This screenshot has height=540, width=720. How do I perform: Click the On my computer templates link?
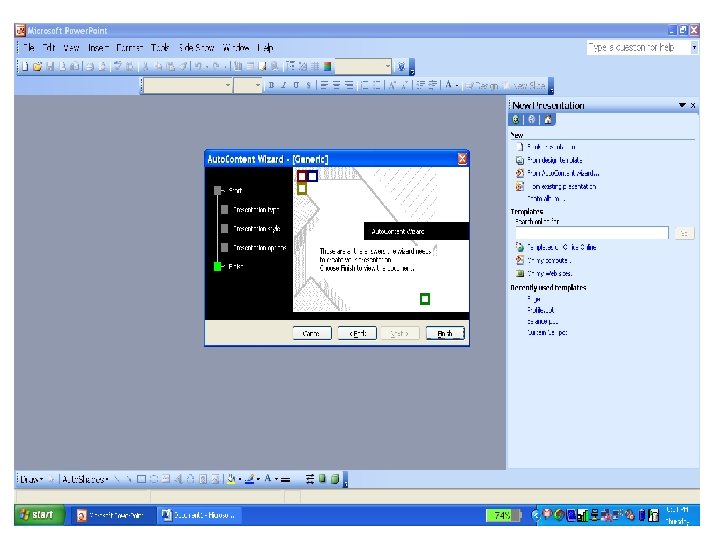549,260
